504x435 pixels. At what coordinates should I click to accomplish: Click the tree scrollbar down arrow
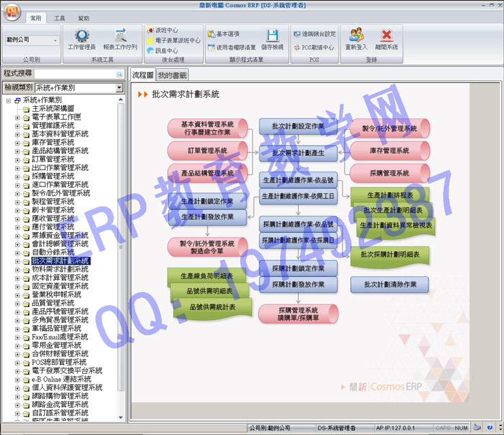point(121,417)
